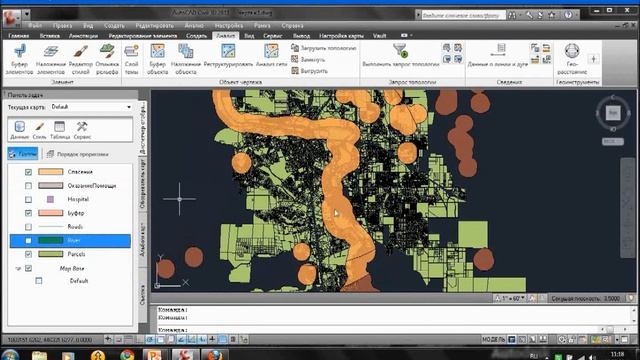Enable the ОказаниеПомощи layer checkbox
The image size is (640, 360).
pyautogui.click(x=28, y=186)
